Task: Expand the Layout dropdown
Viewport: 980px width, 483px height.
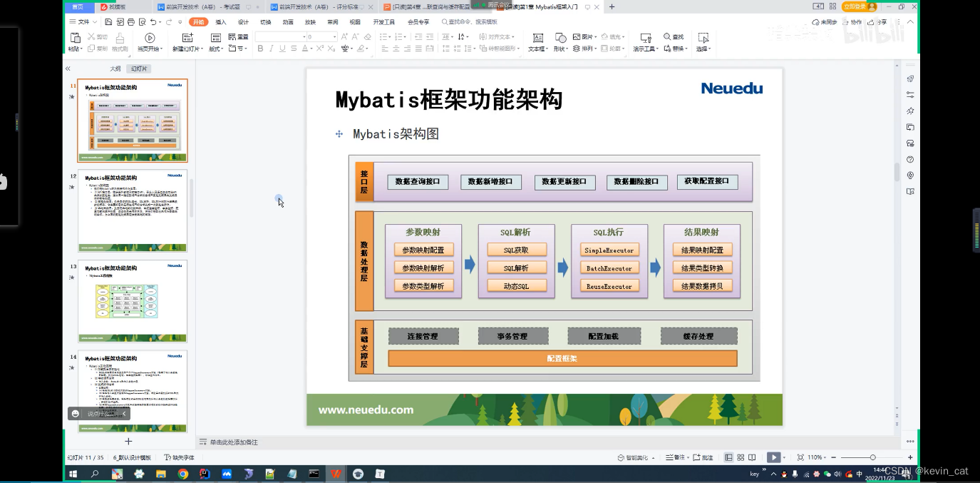Action: (x=216, y=49)
